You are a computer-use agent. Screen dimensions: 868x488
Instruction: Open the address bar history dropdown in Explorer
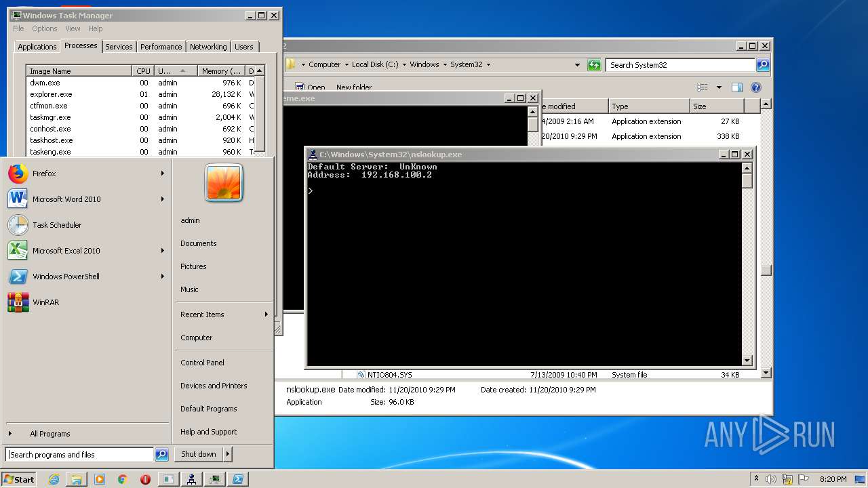(577, 65)
